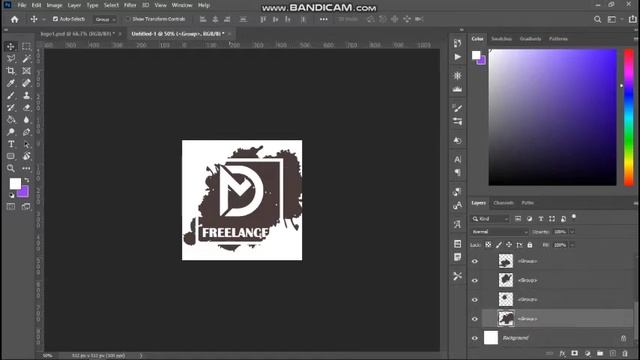Toggle lock transparent pixels
The height and width of the screenshot is (360, 640).
[488, 245]
